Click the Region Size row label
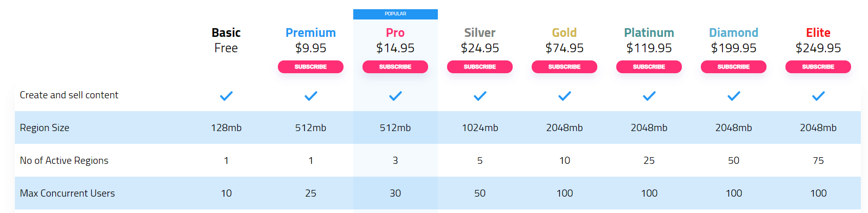868x213 pixels. [45, 128]
